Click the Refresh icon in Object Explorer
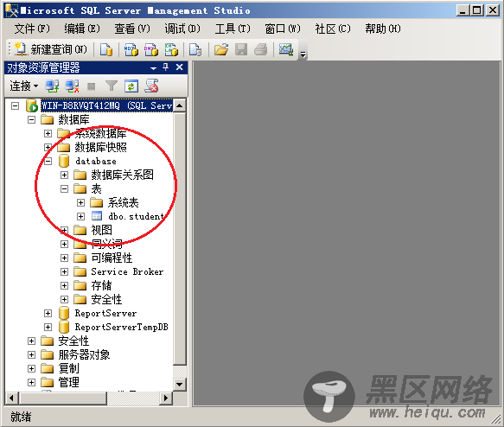The width and height of the screenshot is (504, 427). click(131, 86)
